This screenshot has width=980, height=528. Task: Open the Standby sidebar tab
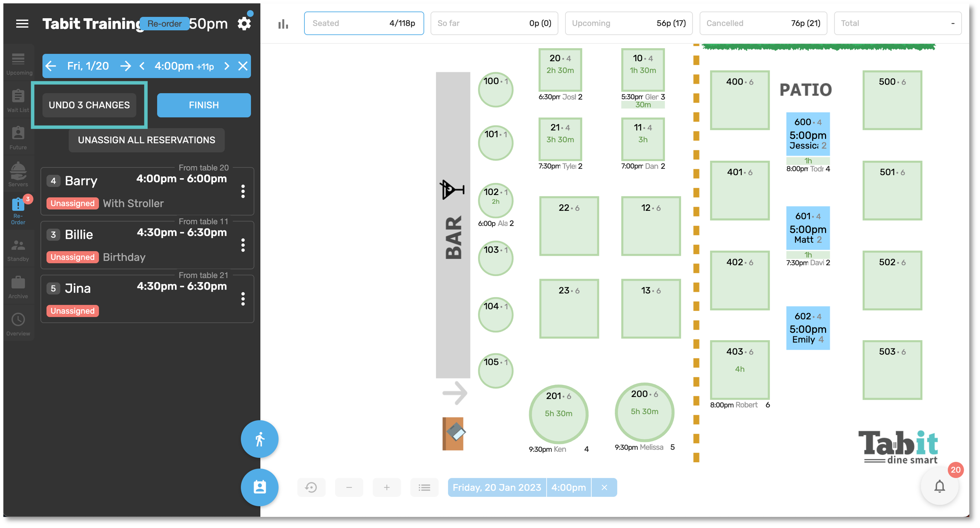(x=18, y=250)
